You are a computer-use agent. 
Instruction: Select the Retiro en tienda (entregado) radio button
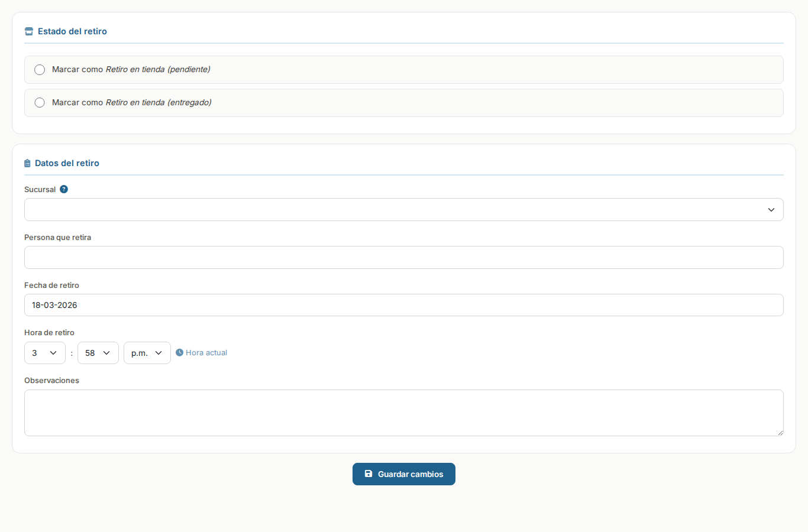click(40, 103)
